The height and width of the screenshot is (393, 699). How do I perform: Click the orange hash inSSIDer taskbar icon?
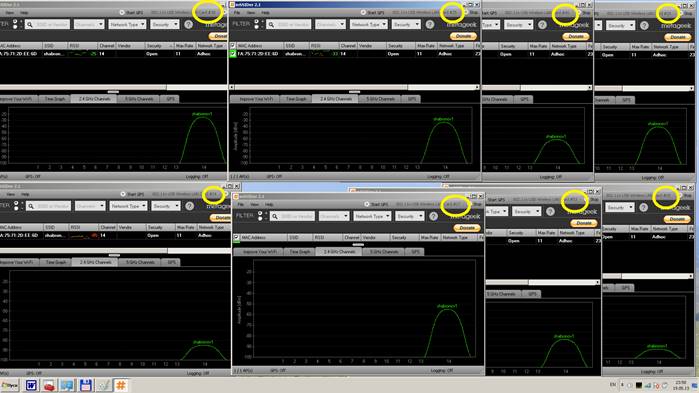pyautogui.click(x=121, y=385)
